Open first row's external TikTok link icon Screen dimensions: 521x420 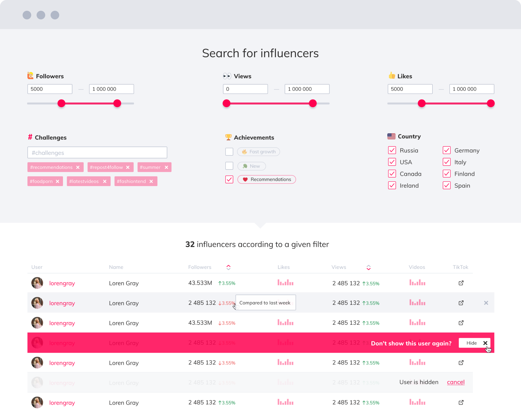pos(461,283)
